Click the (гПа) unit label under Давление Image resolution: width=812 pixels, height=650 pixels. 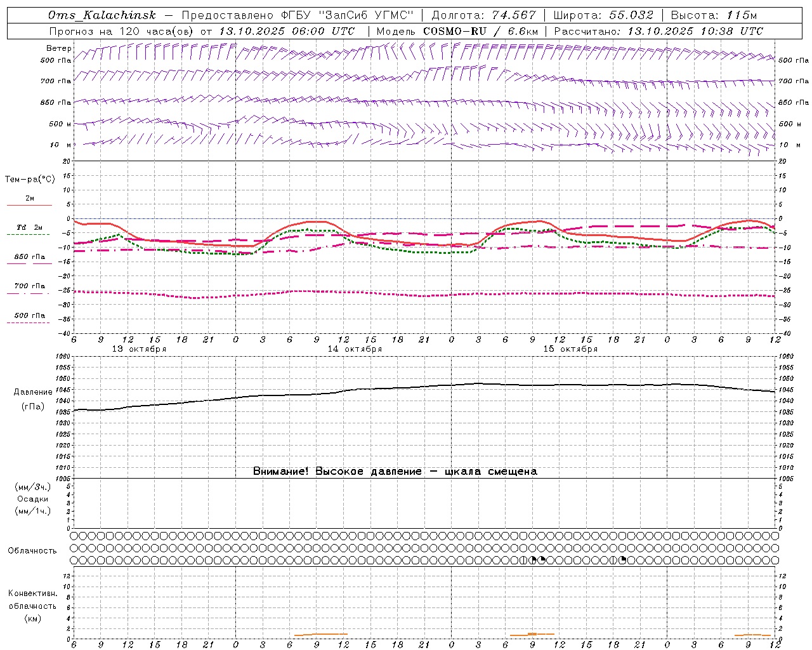pos(33,407)
